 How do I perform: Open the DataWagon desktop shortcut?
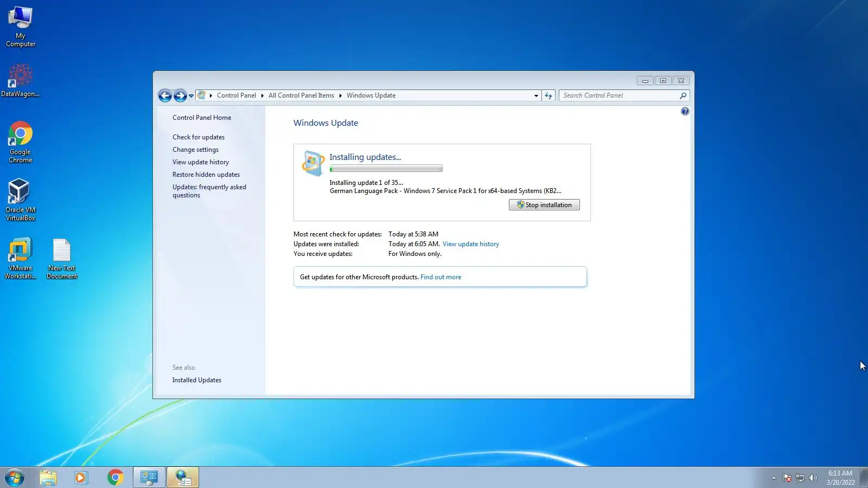[20, 80]
